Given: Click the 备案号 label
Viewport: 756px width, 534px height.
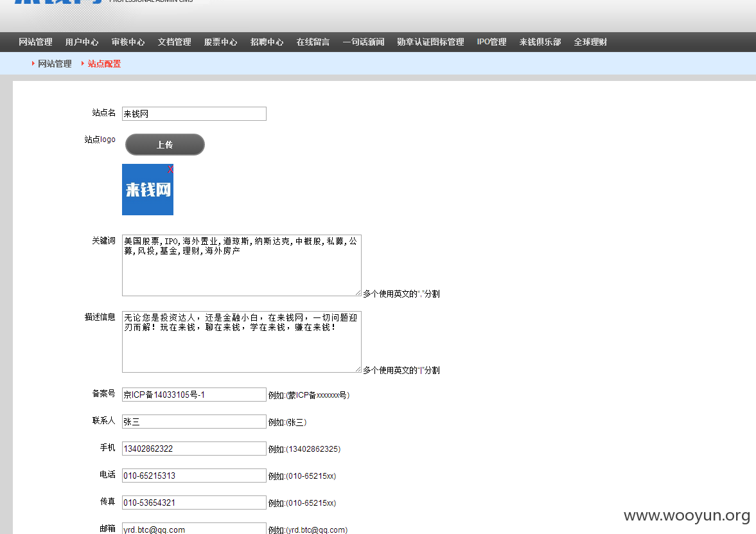Looking at the screenshot, I should (103, 394).
